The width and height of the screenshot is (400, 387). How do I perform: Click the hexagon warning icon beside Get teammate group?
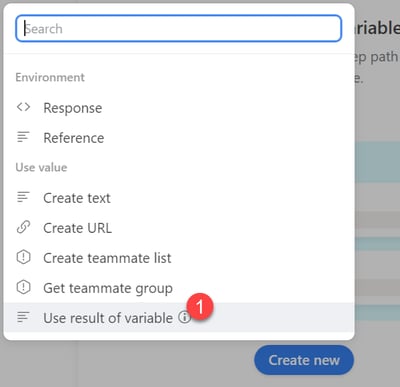point(23,287)
